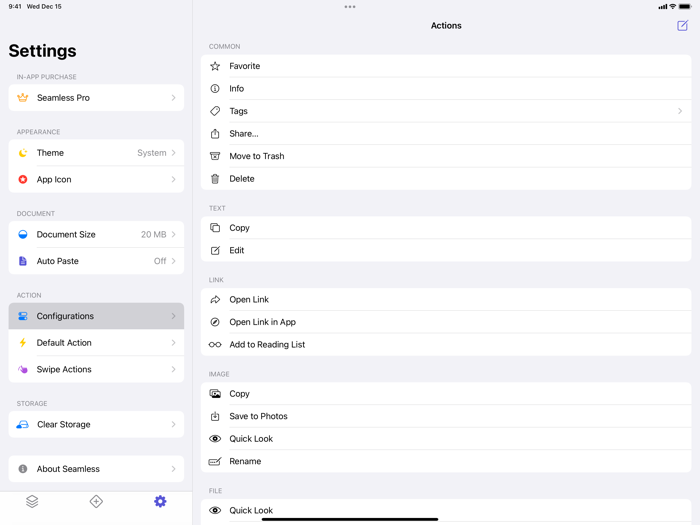Choose Add to Reading List action
This screenshot has width=700, height=525.
click(446, 345)
